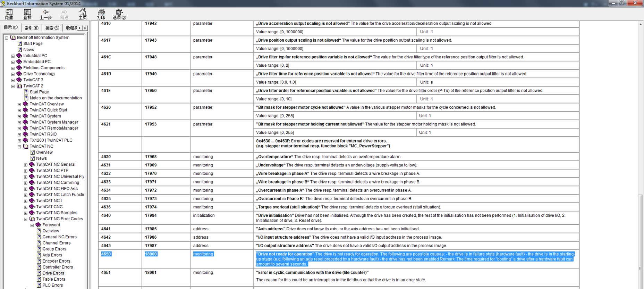Collapse the TwinCAT NC node
This screenshot has width=644, height=289.
coord(19,147)
